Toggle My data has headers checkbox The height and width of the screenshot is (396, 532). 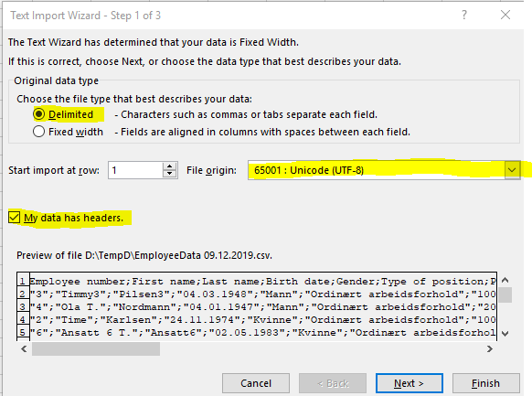click(x=15, y=218)
